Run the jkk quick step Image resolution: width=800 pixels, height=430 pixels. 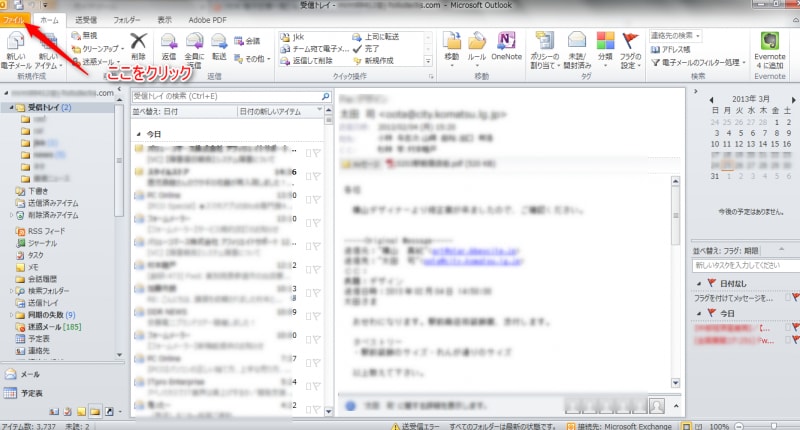292,37
